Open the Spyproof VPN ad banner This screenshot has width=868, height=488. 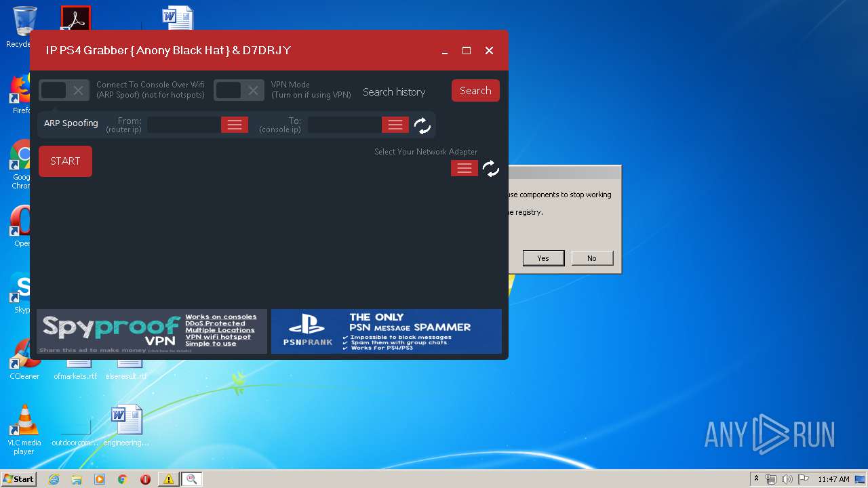[152, 331]
